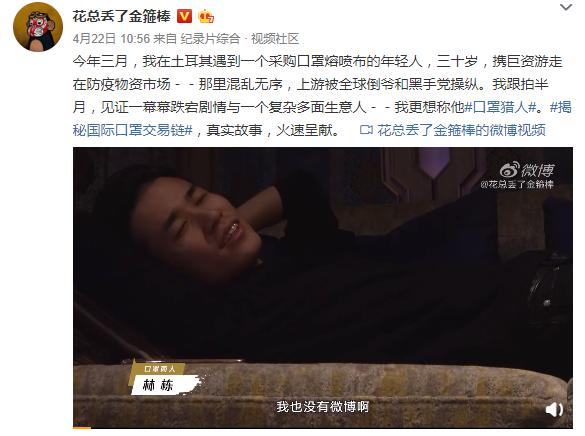Click the video progress bar at bottom

pos(323,427)
